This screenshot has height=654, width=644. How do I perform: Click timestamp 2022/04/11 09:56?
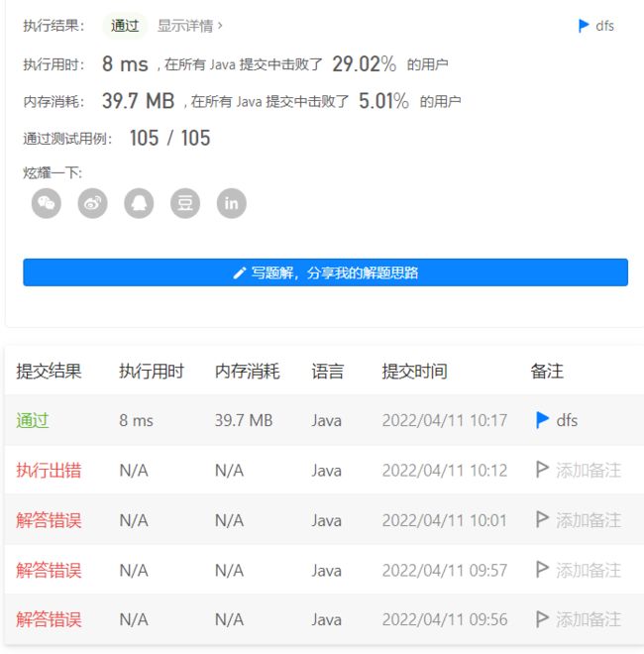point(445,619)
